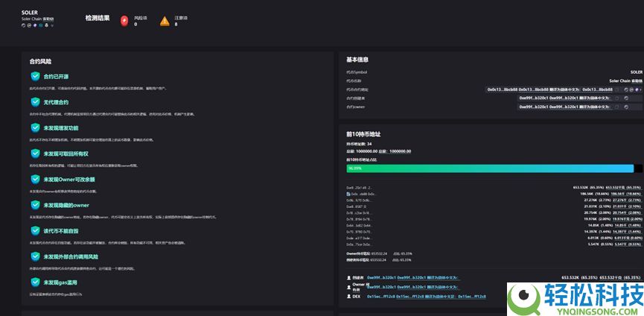Click SOLER value in 代币Symbol row
The height and width of the screenshot is (316, 644).
(x=637, y=72)
